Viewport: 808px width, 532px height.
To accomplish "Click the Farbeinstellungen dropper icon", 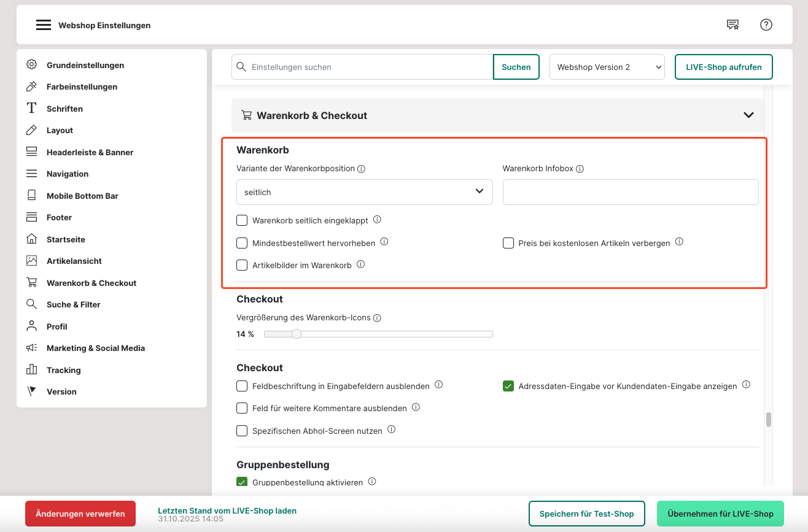I will [x=31, y=87].
